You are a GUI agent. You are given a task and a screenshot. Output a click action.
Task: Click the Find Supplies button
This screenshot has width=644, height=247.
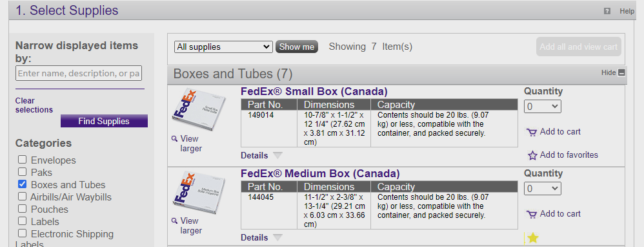[104, 121]
